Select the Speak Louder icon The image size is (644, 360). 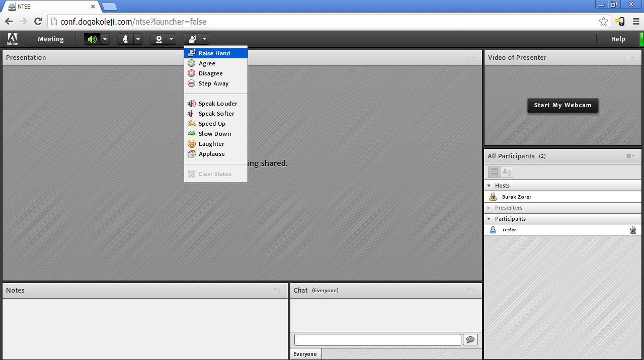click(192, 104)
